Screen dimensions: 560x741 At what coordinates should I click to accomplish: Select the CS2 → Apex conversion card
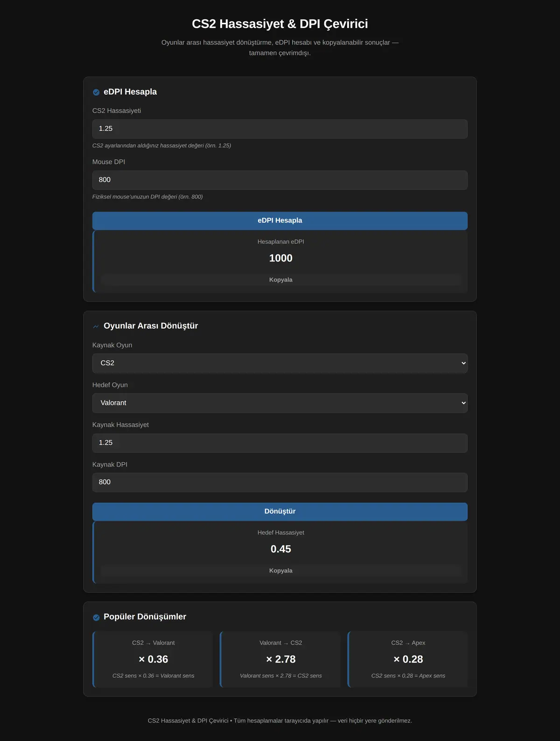408,659
